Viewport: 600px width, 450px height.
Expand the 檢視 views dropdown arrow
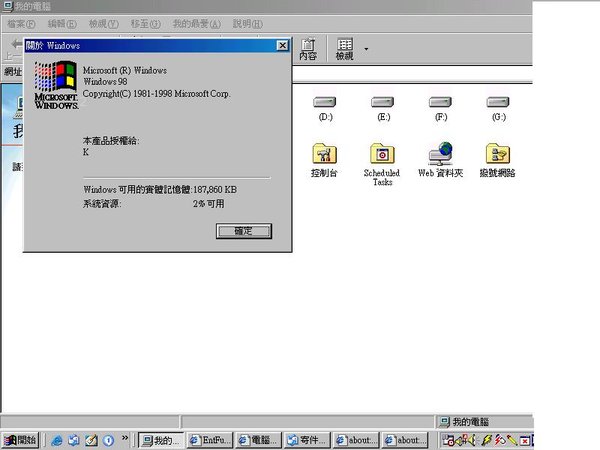coord(366,49)
